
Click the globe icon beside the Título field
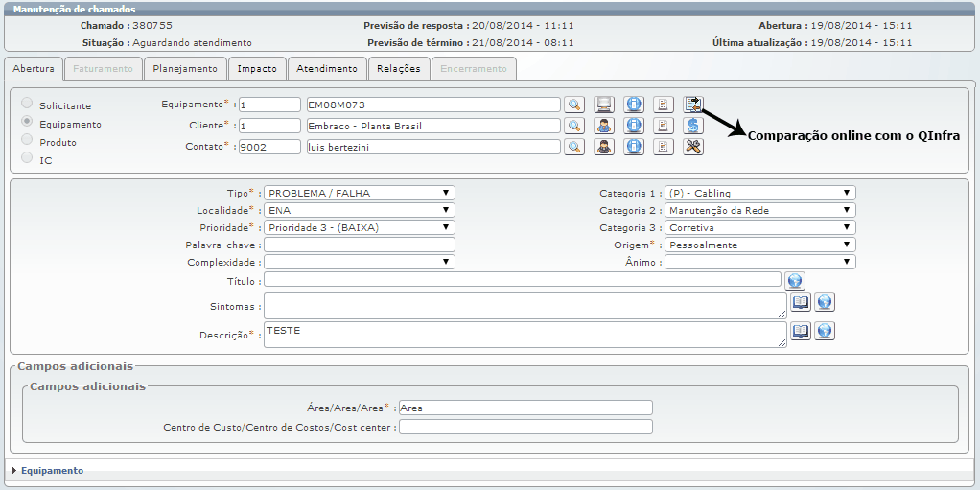coord(794,280)
